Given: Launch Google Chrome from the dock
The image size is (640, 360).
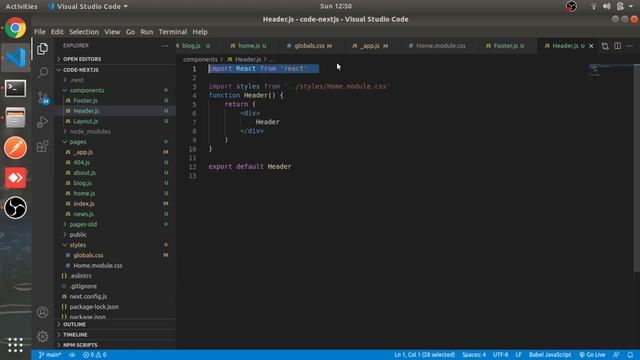Looking at the screenshot, I should click(16, 28).
